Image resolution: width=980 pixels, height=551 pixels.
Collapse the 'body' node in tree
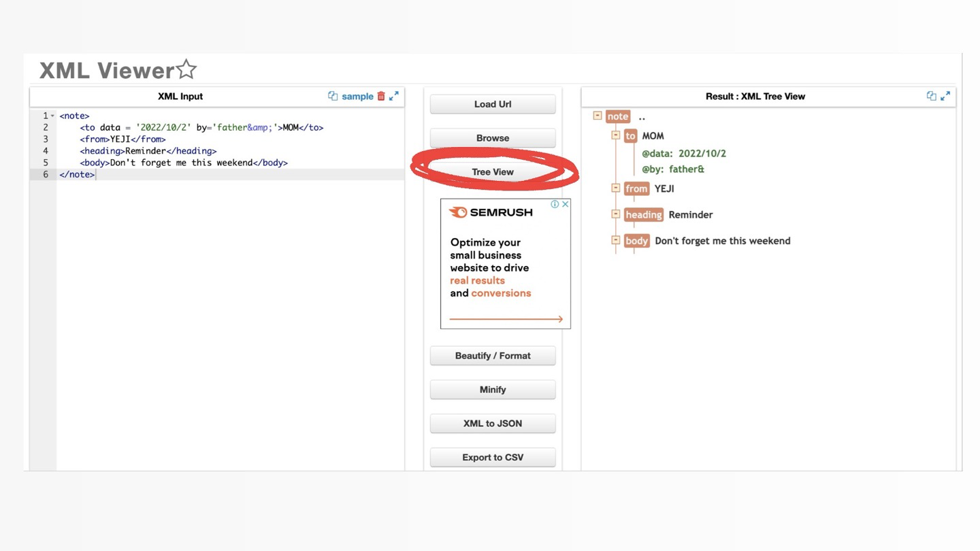point(616,240)
